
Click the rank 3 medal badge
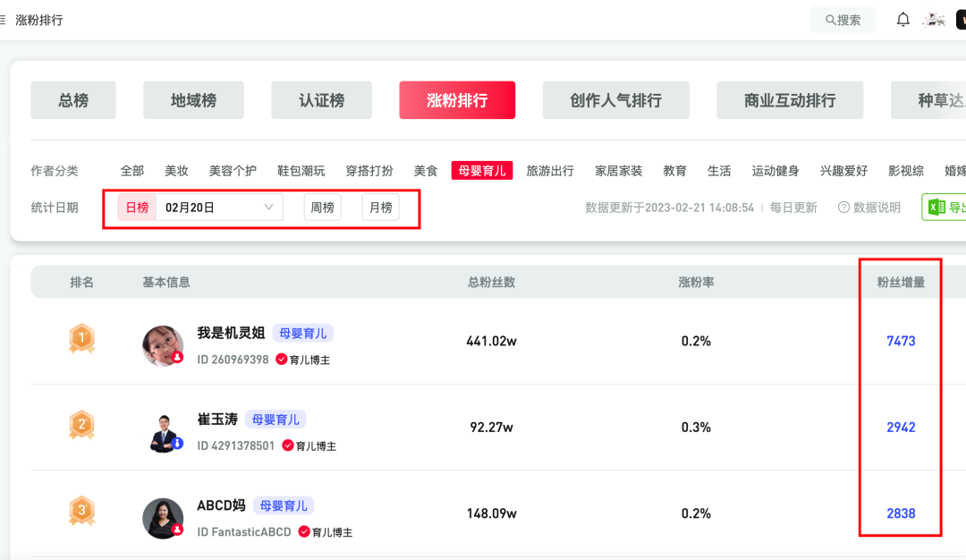(81, 512)
